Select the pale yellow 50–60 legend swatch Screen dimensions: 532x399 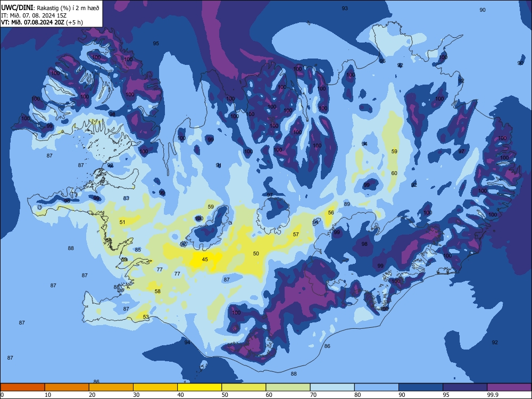[x=244, y=387]
